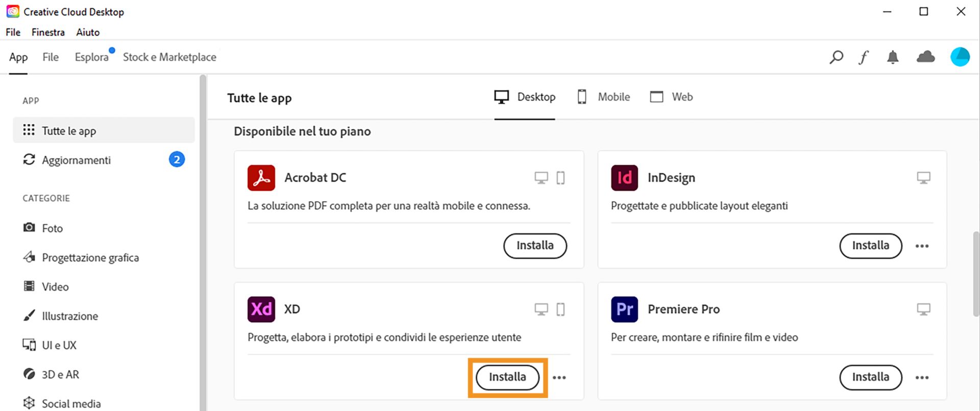The height and width of the screenshot is (411, 980).
Task: Open Stock e Marketplace tab
Action: 169,57
